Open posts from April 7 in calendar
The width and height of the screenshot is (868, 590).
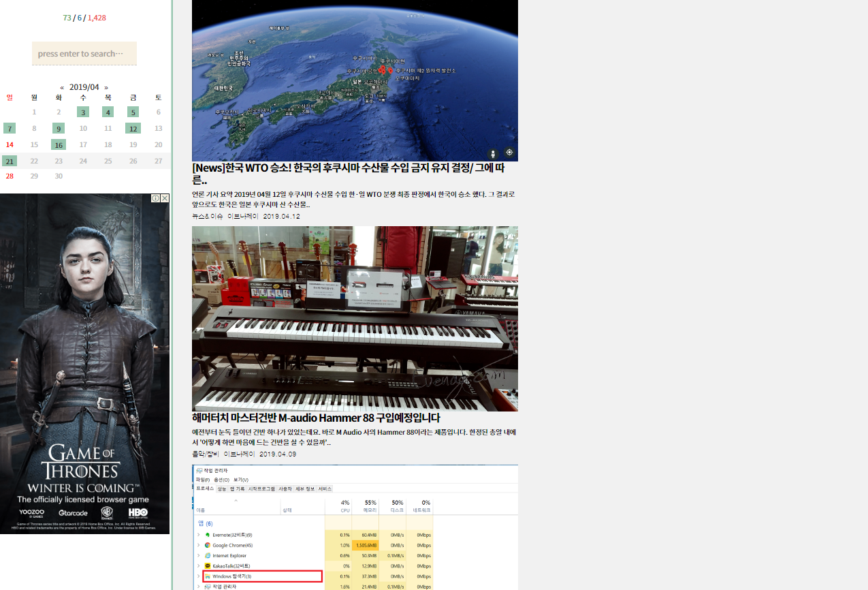click(x=10, y=129)
